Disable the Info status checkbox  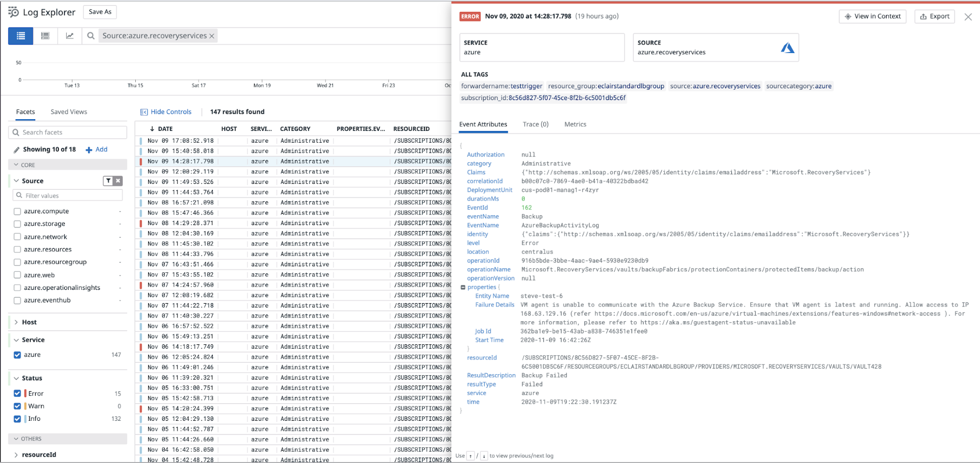point(17,418)
